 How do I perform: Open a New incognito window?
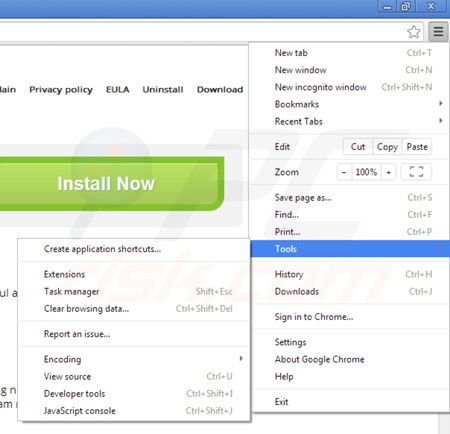click(x=349, y=87)
